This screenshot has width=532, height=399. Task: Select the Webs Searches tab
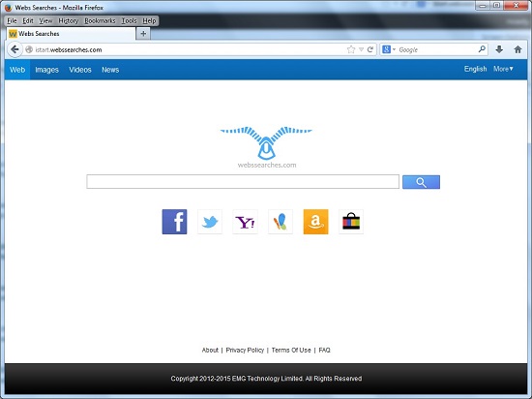tap(71, 34)
